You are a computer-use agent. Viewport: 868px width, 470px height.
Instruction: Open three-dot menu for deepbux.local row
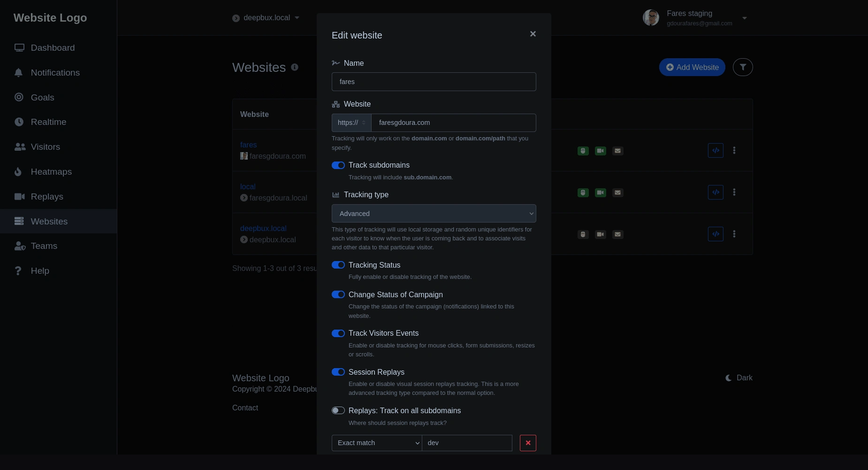(734, 234)
